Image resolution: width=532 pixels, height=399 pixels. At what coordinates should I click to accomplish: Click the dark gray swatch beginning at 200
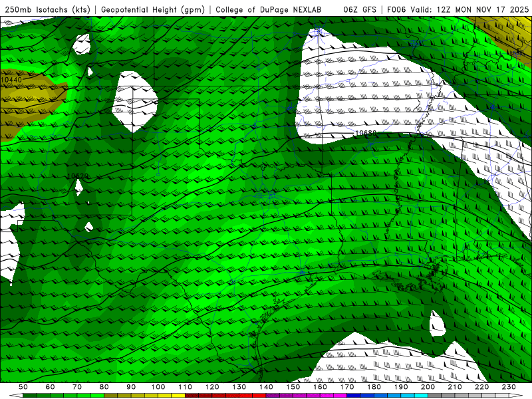[x=435, y=395]
